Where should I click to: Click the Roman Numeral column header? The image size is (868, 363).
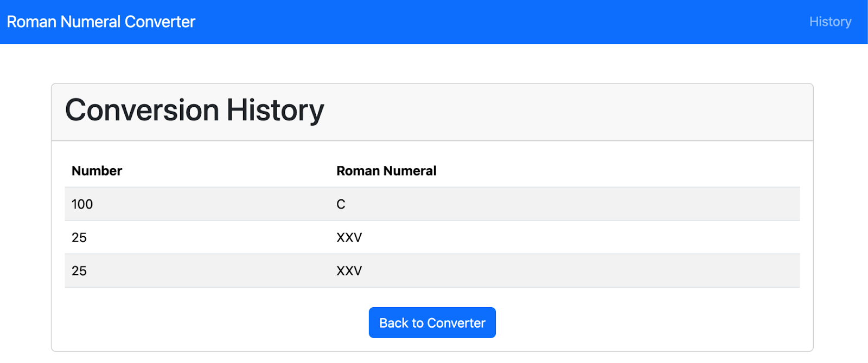(x=386, y=171)
